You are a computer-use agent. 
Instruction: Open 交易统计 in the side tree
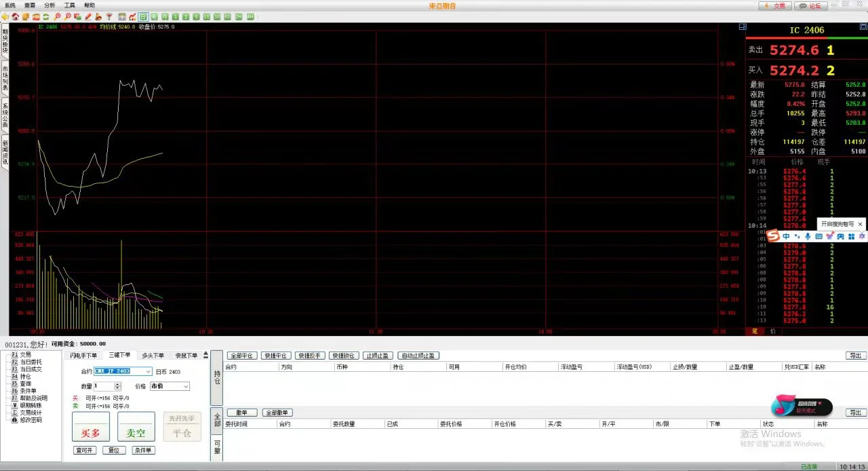26,413
